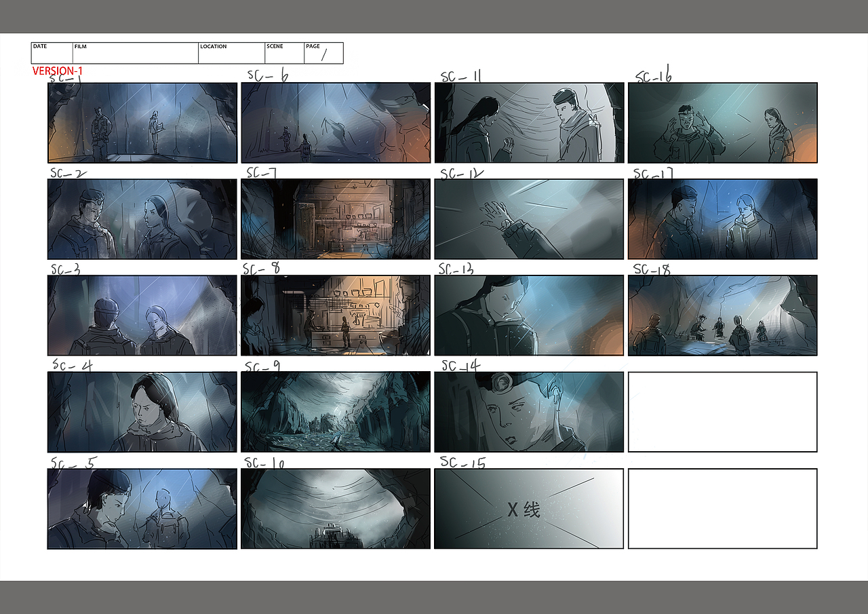Click the PAGE field in the header
The image size is (868, 614).
click(x=323, y=53)
